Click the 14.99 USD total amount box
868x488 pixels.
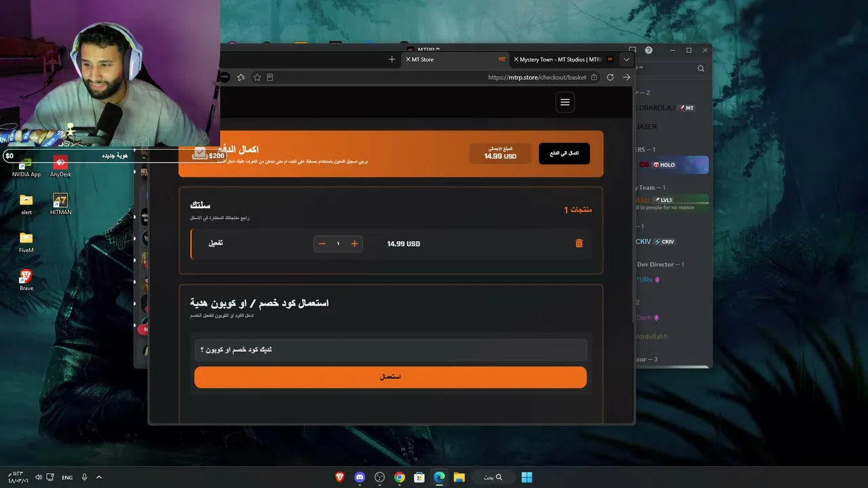[x=500, y=154]
